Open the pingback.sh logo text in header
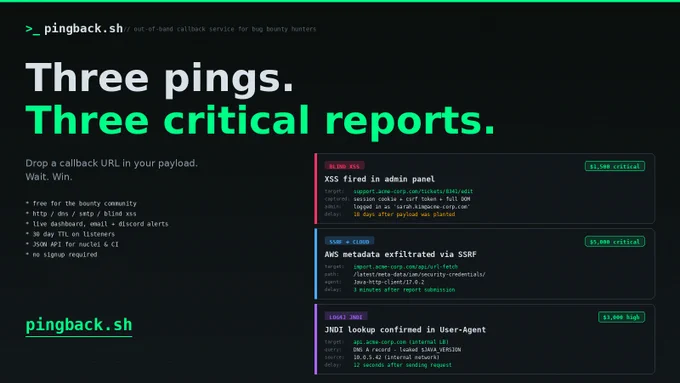The height and width of the screenshot is (383, 680). [x=83, y=29]
